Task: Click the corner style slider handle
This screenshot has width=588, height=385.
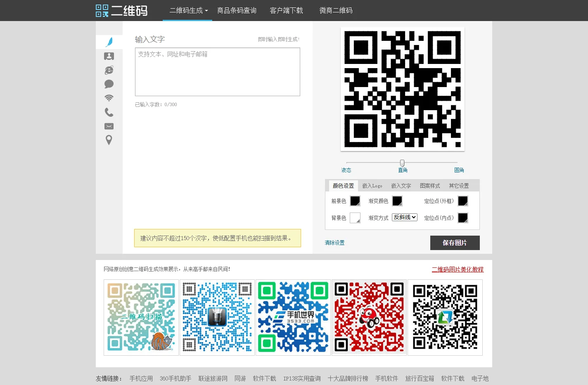Action: pyautogui.click(x=402, y=163)
